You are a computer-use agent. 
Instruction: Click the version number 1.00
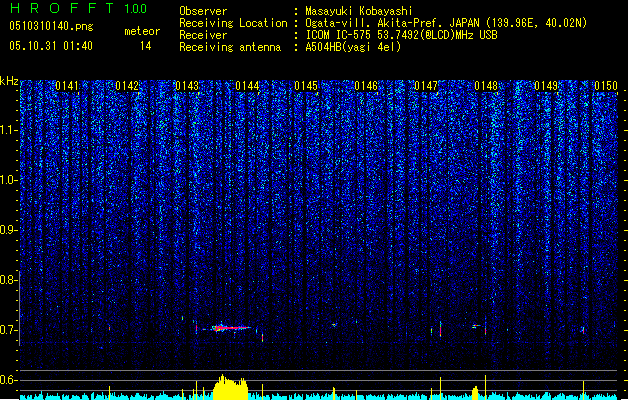pyautogui.click(x=136, y=9)
